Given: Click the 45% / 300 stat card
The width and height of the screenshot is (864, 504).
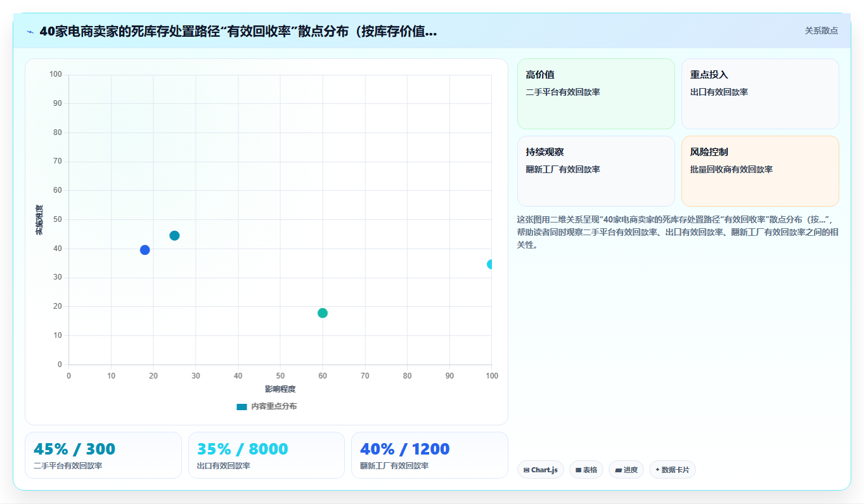Looking at the screenshot, I should pos(103,455).
